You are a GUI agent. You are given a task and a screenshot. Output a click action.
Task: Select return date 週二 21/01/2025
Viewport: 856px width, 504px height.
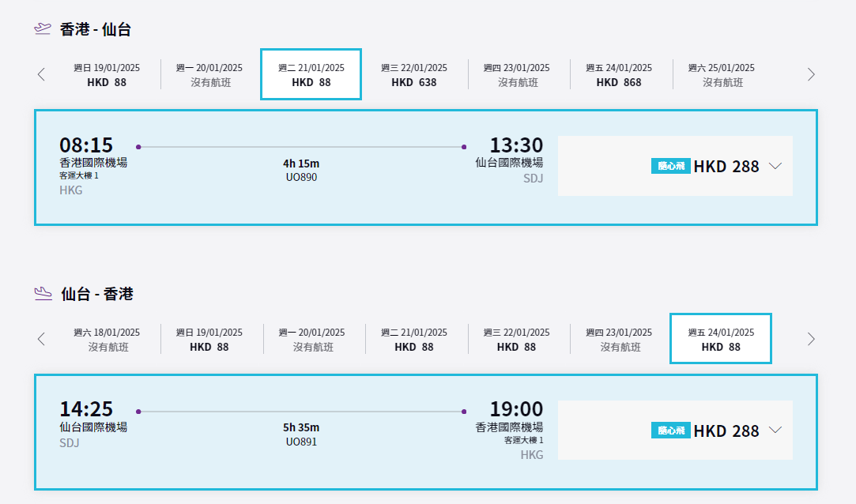(x=414, y=339)
